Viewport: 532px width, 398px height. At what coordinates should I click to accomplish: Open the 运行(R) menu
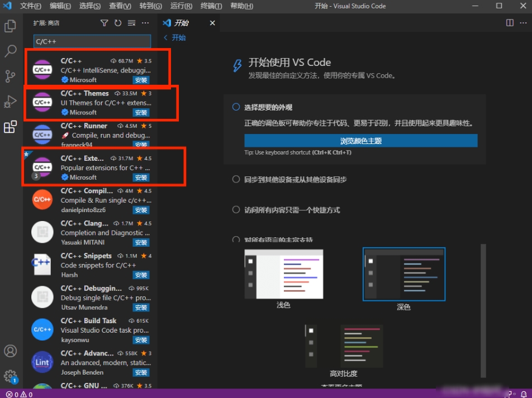pos(181,6)
